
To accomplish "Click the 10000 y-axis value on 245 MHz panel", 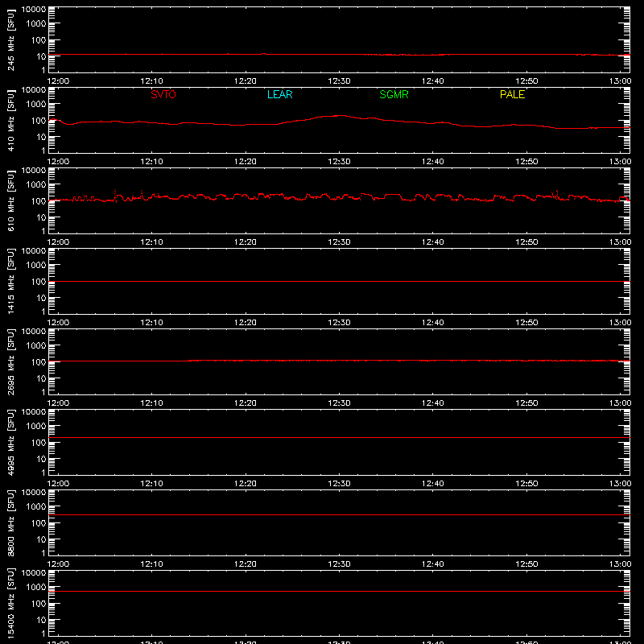I will pyautogui.click(x=34, y=10).
